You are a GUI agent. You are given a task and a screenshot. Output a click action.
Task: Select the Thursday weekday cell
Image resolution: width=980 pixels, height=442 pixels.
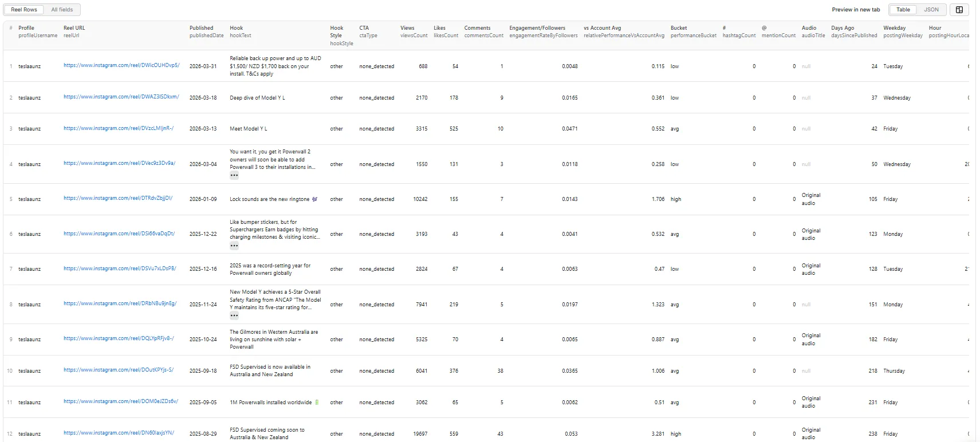(x=894, y=371)
